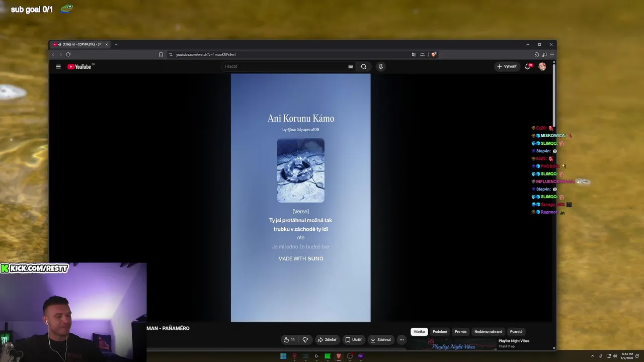The height and width of the screenshot is (362, 644).
Task: Open the Windows Start button
Action: pyautogui.click(x=283, y=356)
